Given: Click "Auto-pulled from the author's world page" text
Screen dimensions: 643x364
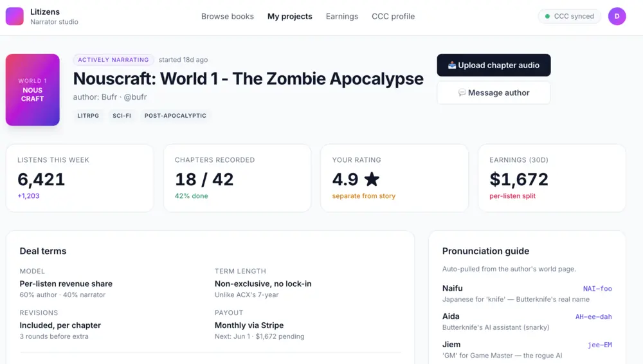Looking at the screenshot, I should point(509,269).
